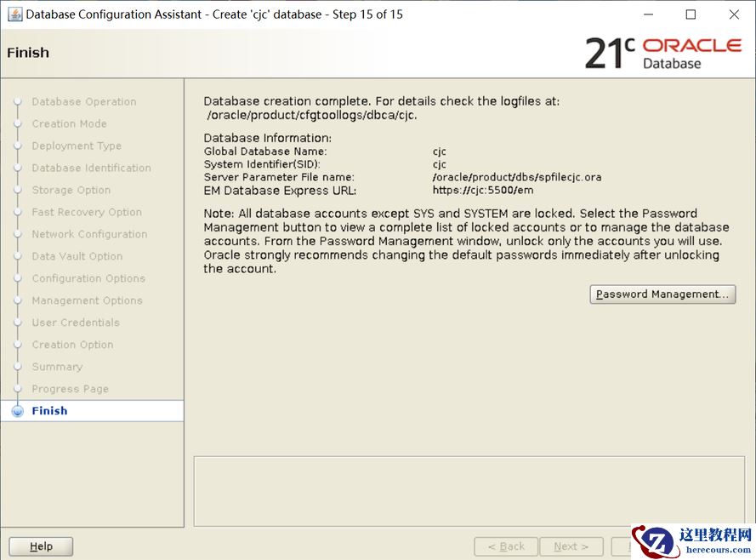This screenshot has height=560, width=756.
Task: Select the Deployment Type step
Action: 77,146
